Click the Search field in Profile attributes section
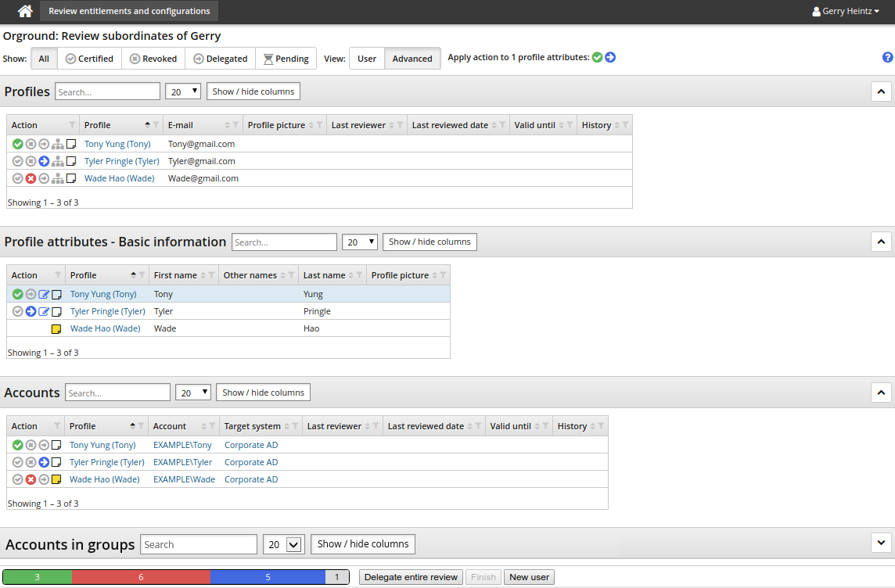895x588 pixels. (x=284, y=242)
